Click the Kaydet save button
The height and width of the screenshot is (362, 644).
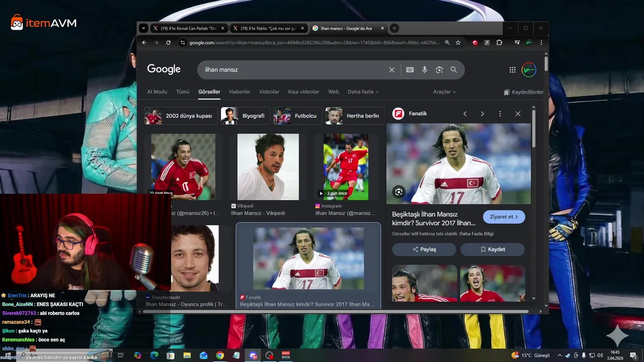[493, 249]
